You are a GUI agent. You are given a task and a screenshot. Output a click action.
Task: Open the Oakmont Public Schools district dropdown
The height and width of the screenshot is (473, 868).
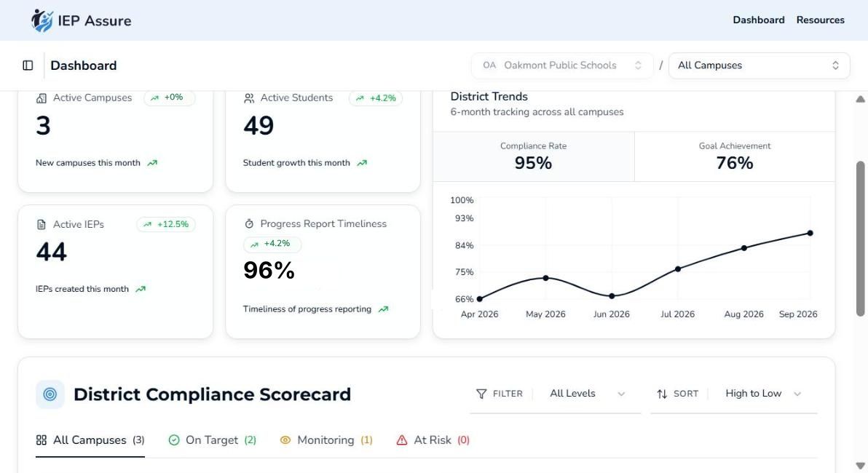[562, 65]
